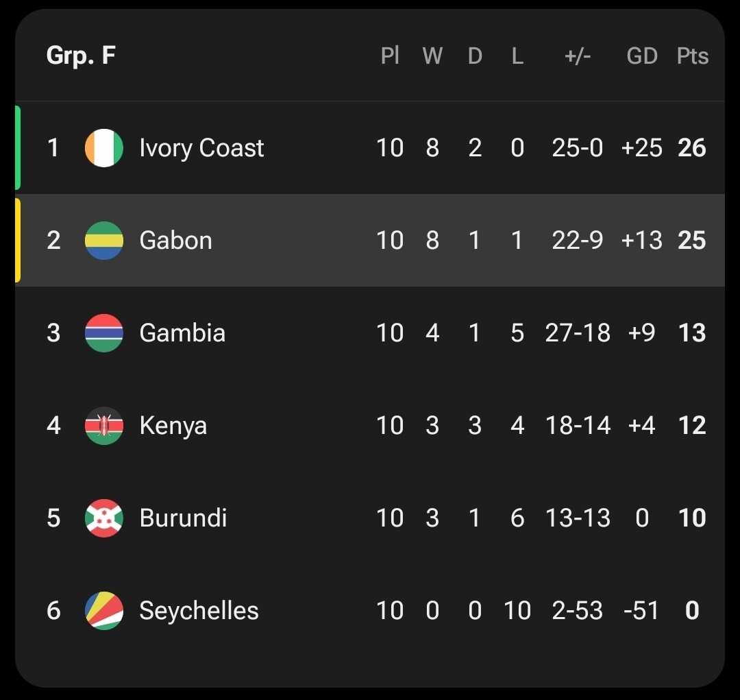Screen dimensions: 740x700
Task: Click the W wins column header
Action: click(x=432, y=56)
